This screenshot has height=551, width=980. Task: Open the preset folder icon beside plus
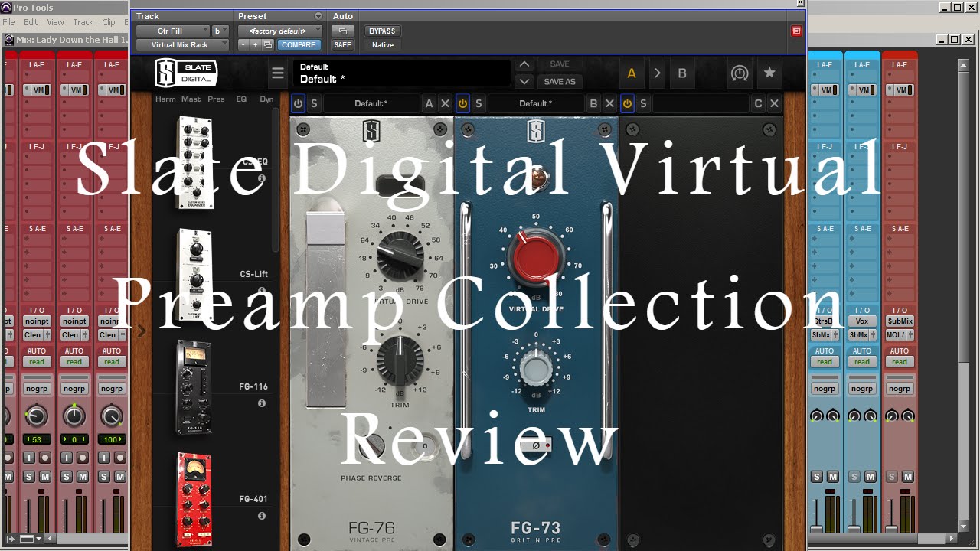267,45
